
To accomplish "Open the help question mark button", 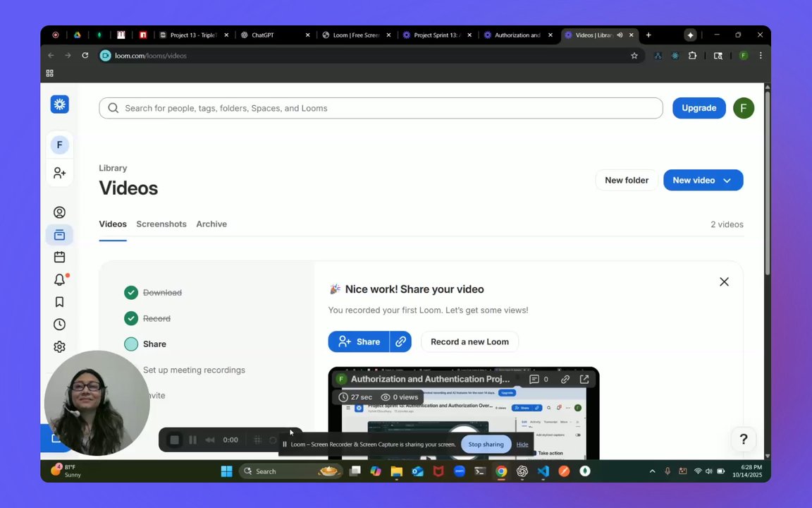I will 743,440.
